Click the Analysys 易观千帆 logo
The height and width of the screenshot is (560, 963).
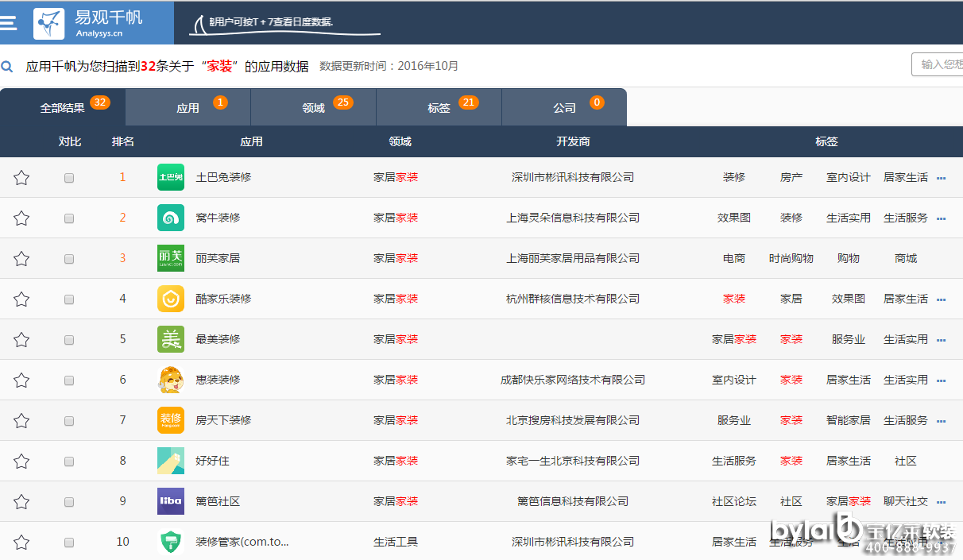[x=87, y=23]
